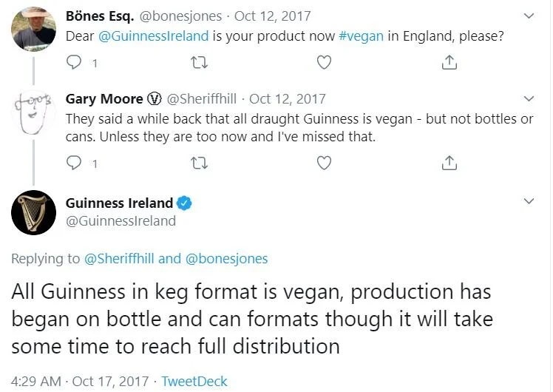Open the @Sheriffhill link in Replying to
Viewport: 553px width, 392px height.
pos(120,258)
